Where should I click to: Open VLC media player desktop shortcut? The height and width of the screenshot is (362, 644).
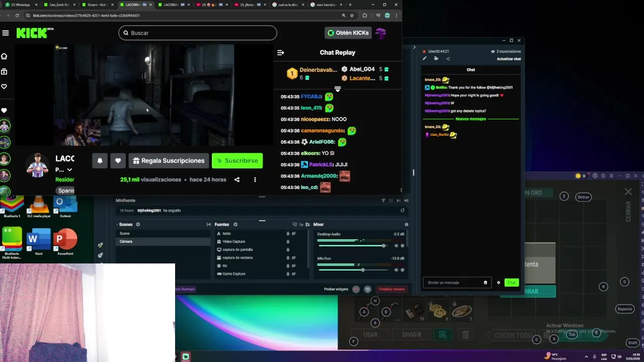[x=39, y=207]
